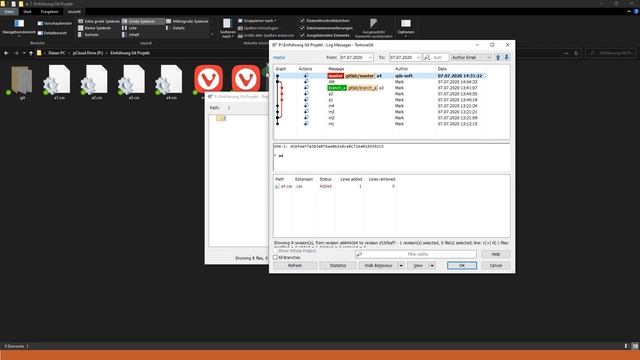
Task: Click the up arrow button beside Author Email
Action: coord(498,58)
